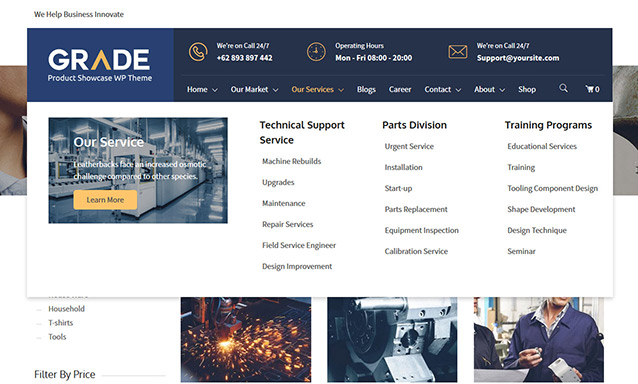This screenshot has width=638, height=384.
Task: Select the Household category
Action: point(66,309)
